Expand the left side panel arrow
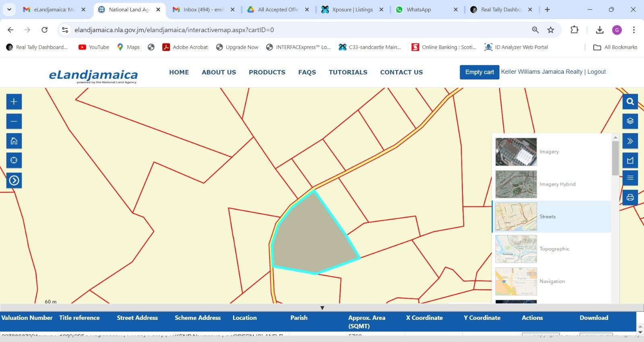The height and width of the screenshot is (342, 644). (14, 180)
